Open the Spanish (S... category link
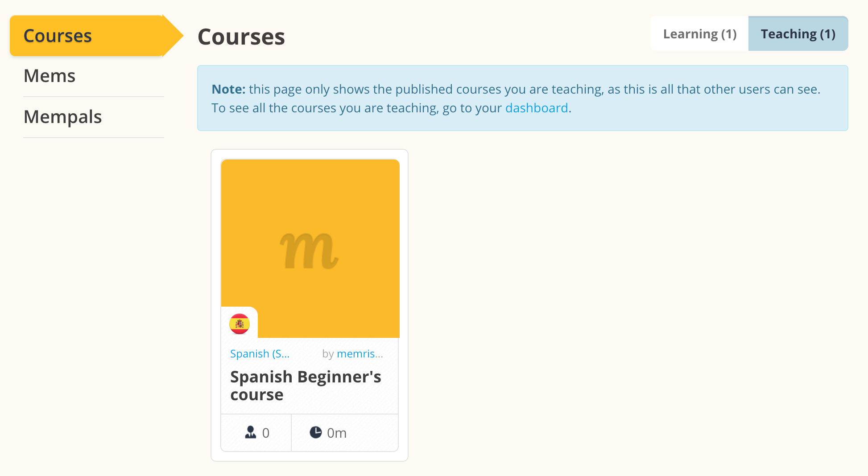This screenshot has width=868, height=476. pos(260,354)
